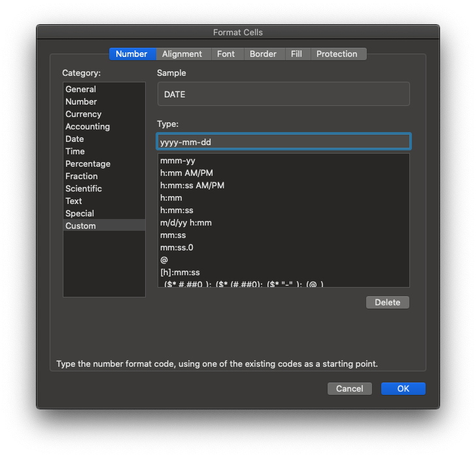Select the Percentage category

(x=88, y=164)
